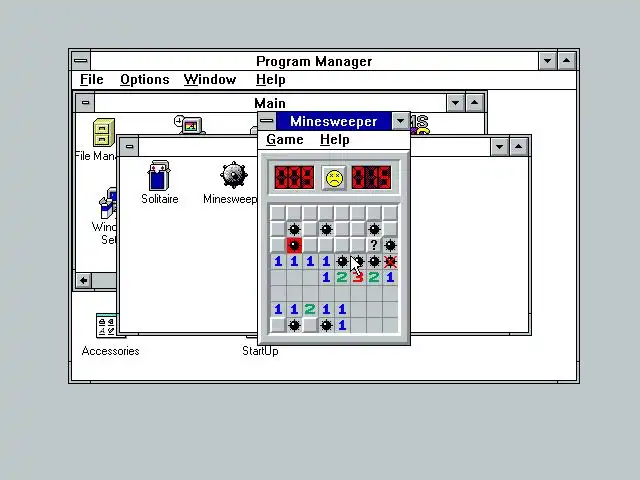Viewport: 640px width, 480px height.
Task: Open the Minesweeper control-menu box
Action: tap(267, 121)
